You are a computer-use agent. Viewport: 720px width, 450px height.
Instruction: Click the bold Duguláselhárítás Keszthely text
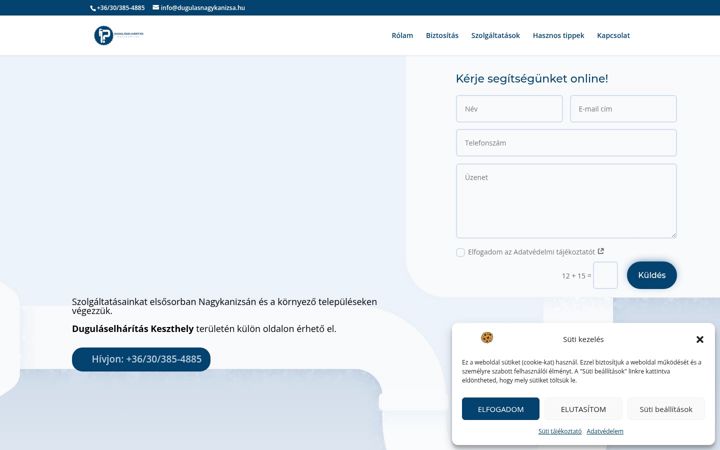pos(133,329)
